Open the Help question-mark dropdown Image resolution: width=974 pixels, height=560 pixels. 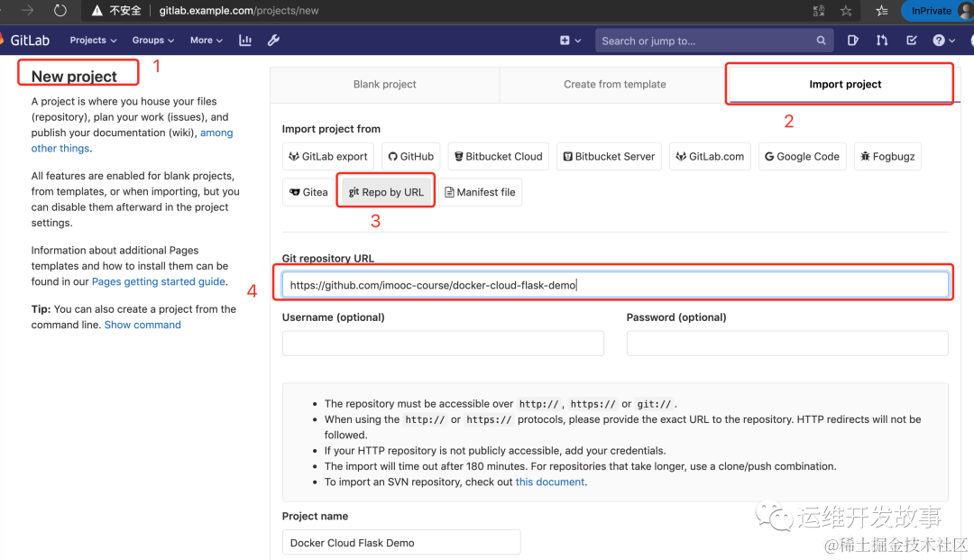(943, 41)
